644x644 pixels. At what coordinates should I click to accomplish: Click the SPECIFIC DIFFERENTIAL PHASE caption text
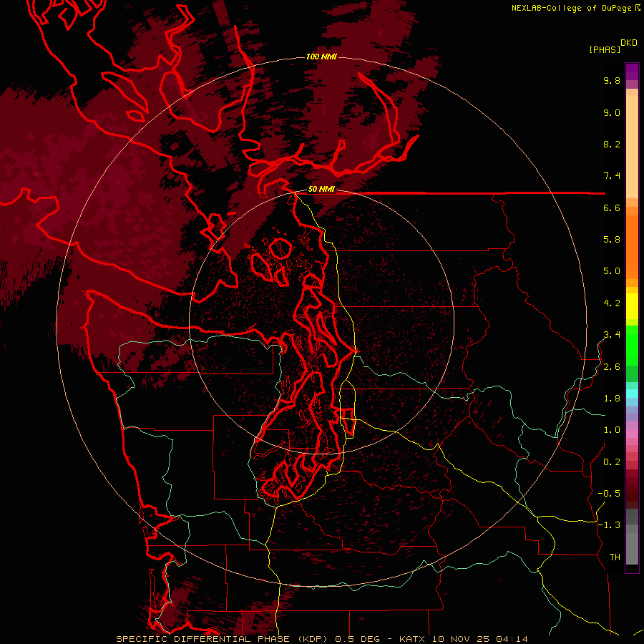pos(203,639)
